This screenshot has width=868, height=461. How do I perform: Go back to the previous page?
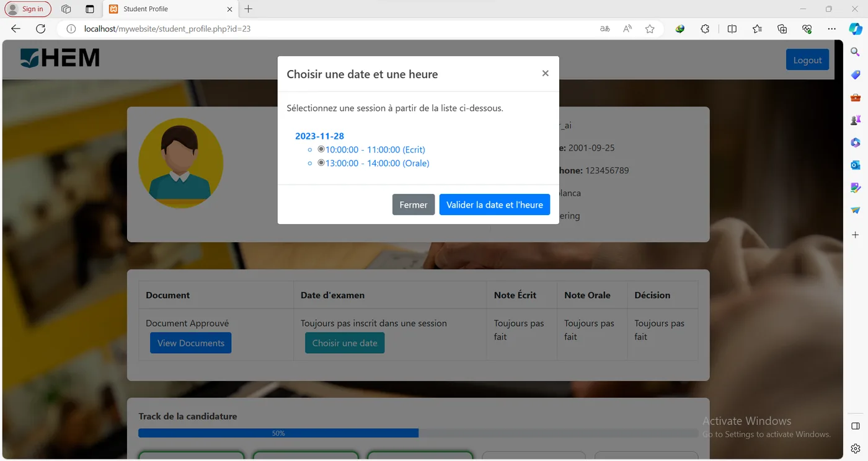(16, 29)
